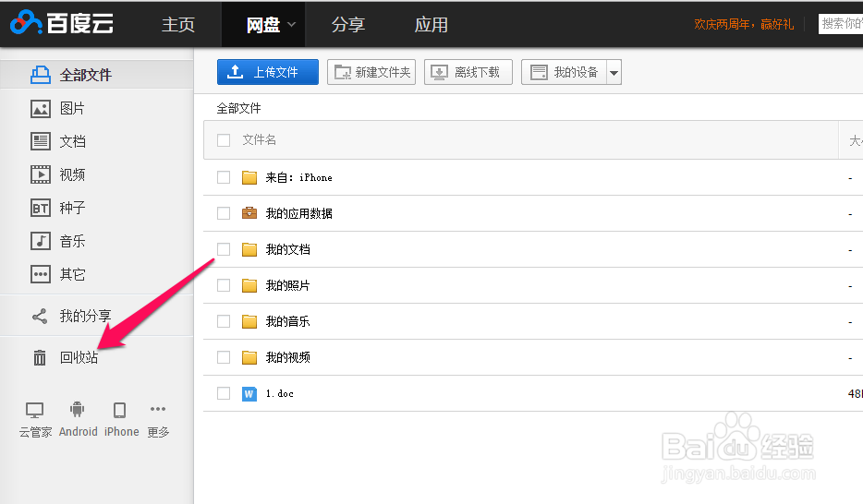Click the Videos category icon
Image resolution: width=863 pixels, height=504 pixels.
tap(40, 174)
